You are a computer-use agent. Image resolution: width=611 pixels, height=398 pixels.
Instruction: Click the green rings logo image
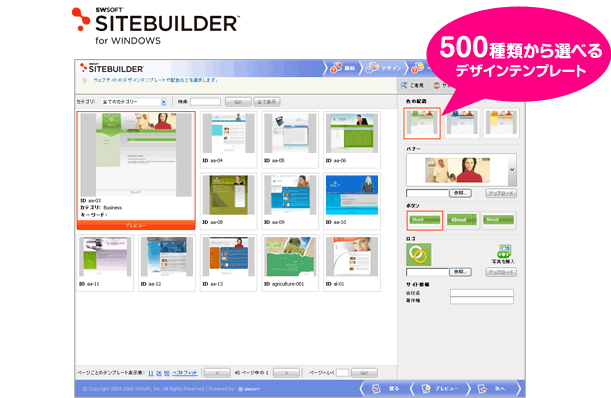[x=419, y=255]
